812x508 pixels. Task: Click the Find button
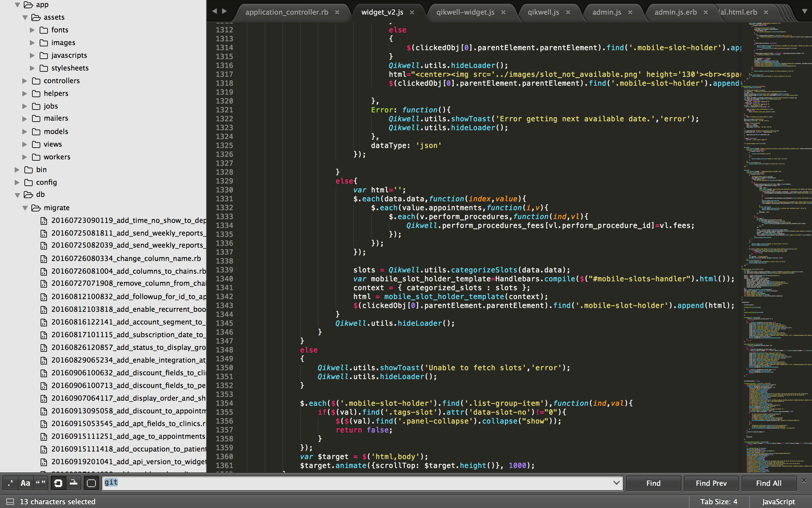[x=653, y=483]
